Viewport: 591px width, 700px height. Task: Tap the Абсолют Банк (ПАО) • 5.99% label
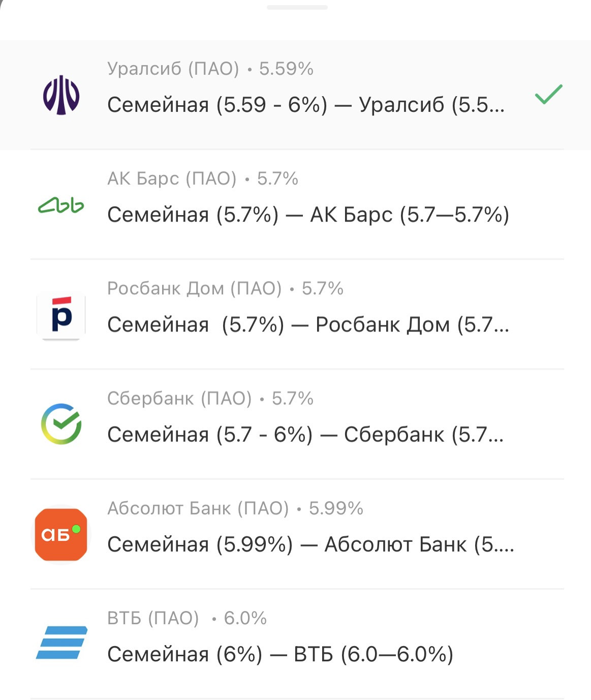coord(235,508)
